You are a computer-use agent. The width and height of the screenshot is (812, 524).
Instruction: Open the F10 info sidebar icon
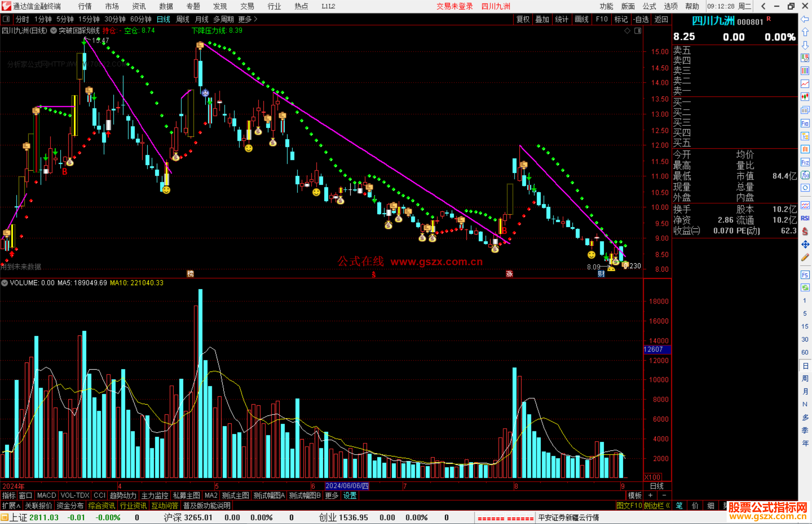[x=805, y=123]
